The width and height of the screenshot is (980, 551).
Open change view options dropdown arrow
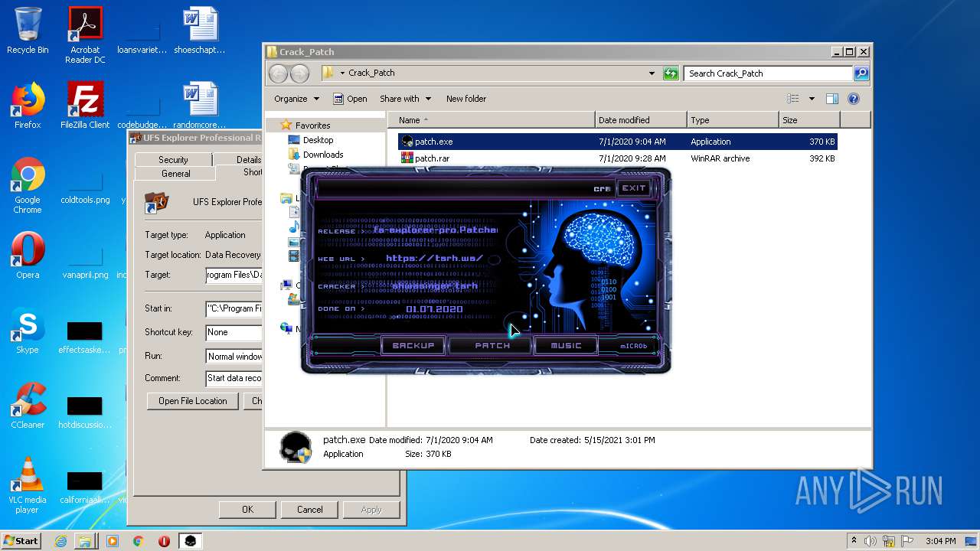click(812, 99)
